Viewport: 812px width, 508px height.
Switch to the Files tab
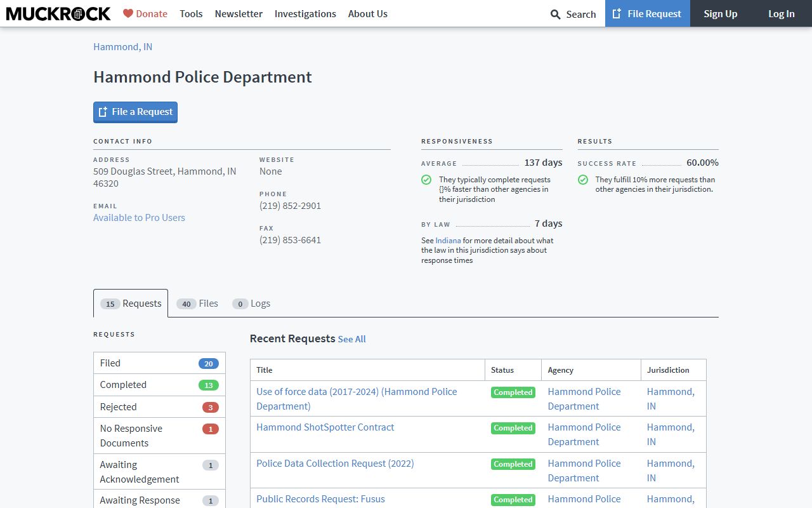click(x=197, y=304)
